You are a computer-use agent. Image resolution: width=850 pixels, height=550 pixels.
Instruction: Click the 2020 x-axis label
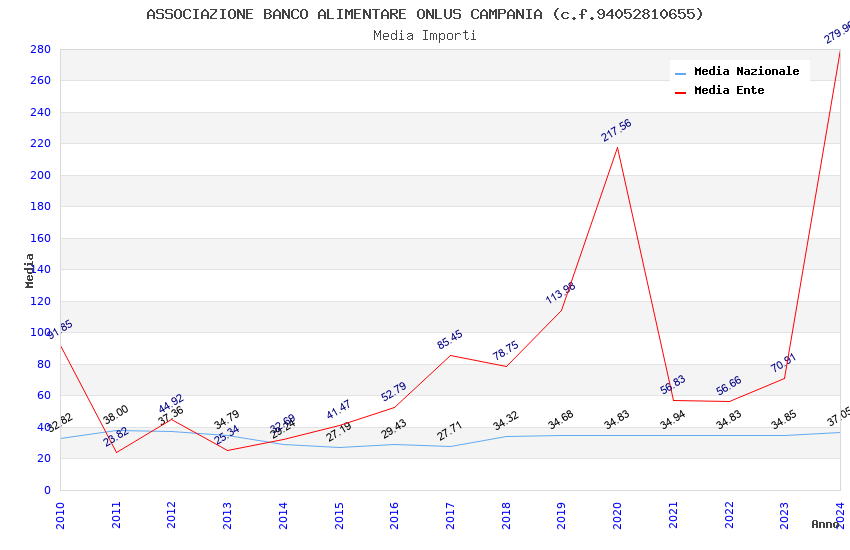pos(617,515)
